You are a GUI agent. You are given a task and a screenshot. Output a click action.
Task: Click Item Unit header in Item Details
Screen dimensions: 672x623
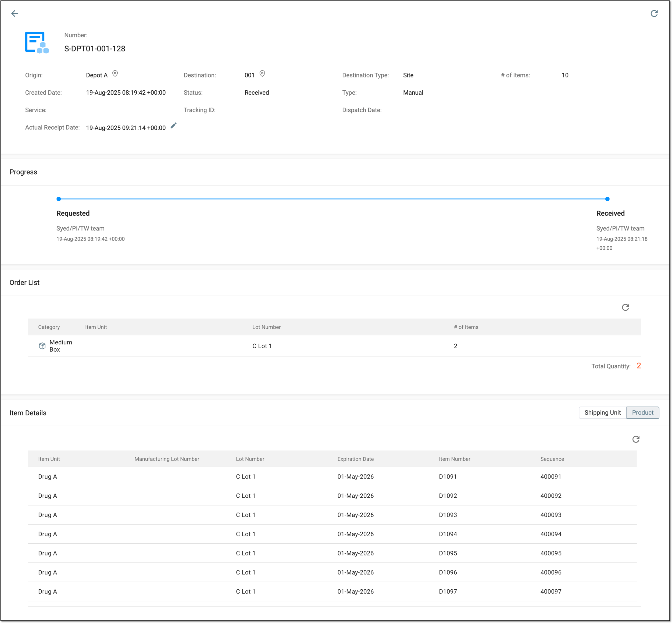49,459
